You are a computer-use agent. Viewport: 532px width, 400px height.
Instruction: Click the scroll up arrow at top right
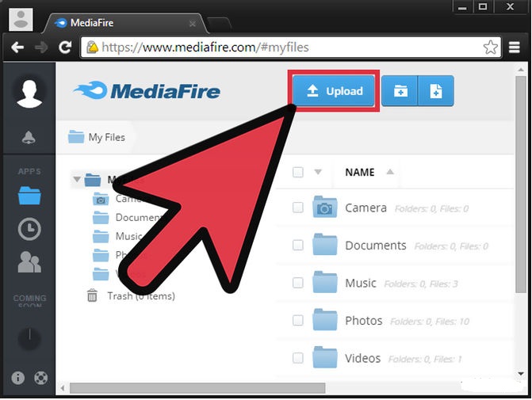coord(521,70)
